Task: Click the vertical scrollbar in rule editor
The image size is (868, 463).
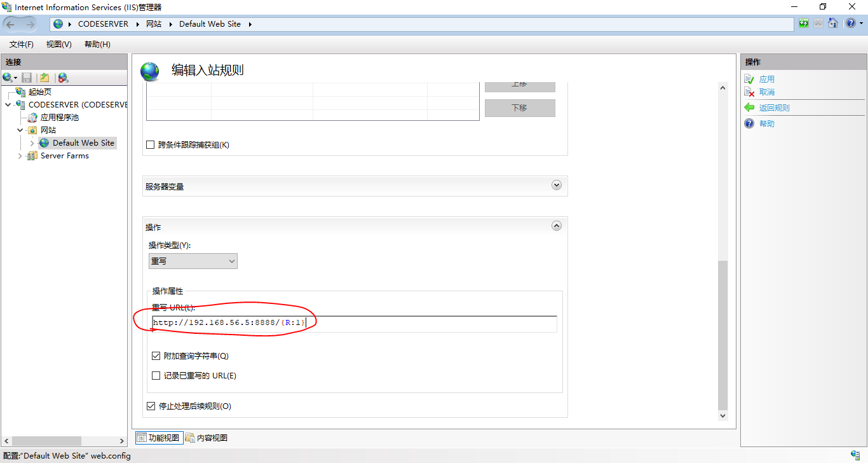Action: [722, 331]
